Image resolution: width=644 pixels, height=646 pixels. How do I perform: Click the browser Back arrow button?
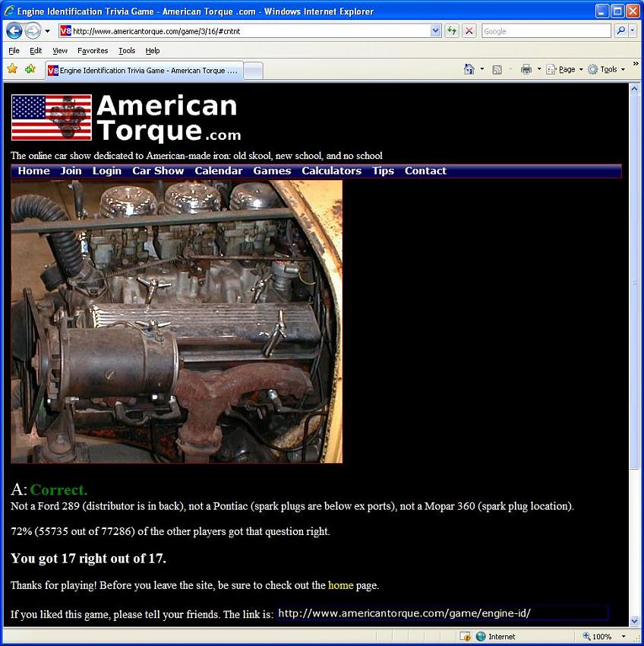click(14, 31)
